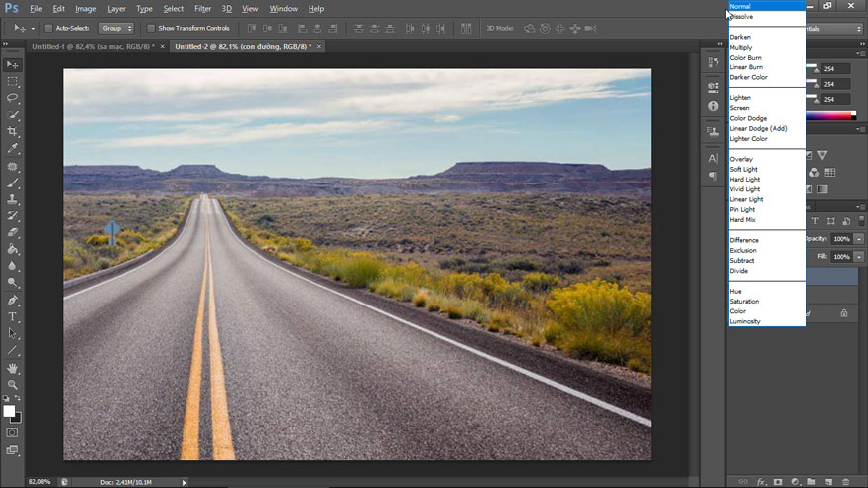Open the Character panel icon
Image resolution: width=868 pixels, height=488 pixels.
pyautogui.click(x=713, y=158)
